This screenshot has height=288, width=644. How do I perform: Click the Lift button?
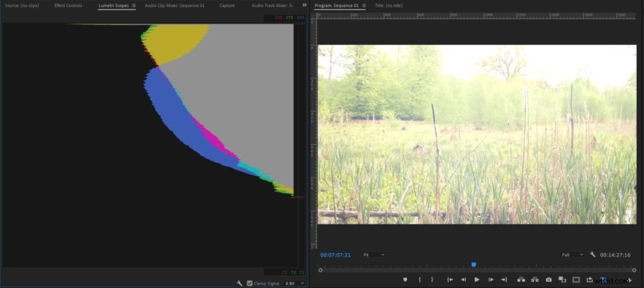521,280
